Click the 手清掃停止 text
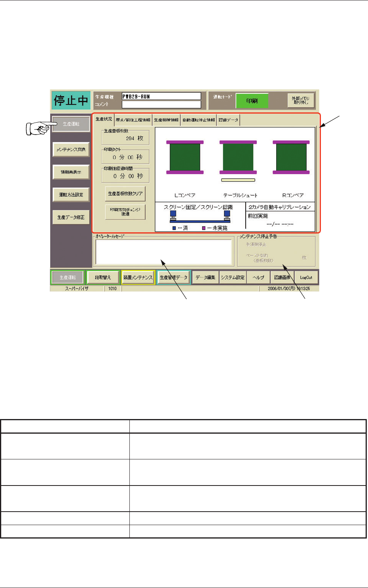Viewport: 368px width, 588px height. point(256,245)
